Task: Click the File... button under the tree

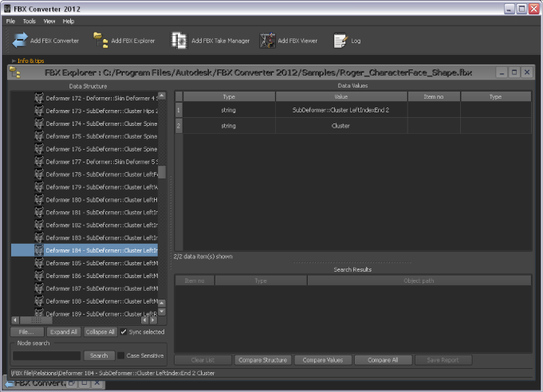Action: (27, 331)
